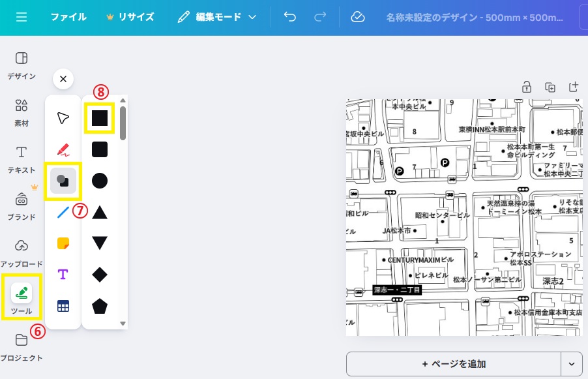Duplicate the page with copy icon

click(x=550, y=87)
